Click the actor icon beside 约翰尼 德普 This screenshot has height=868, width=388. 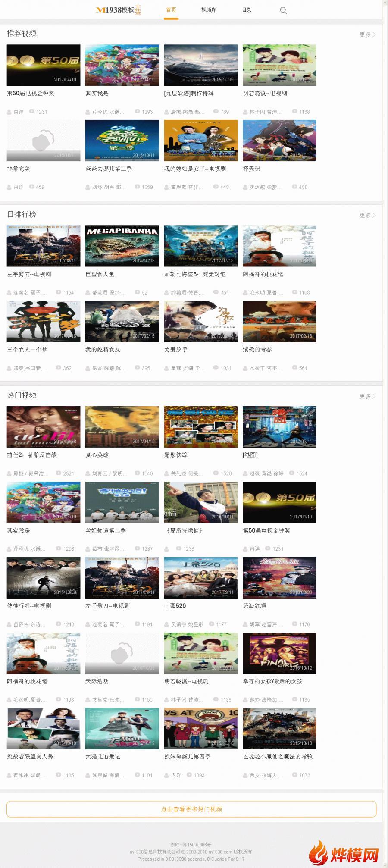(167, 292)
